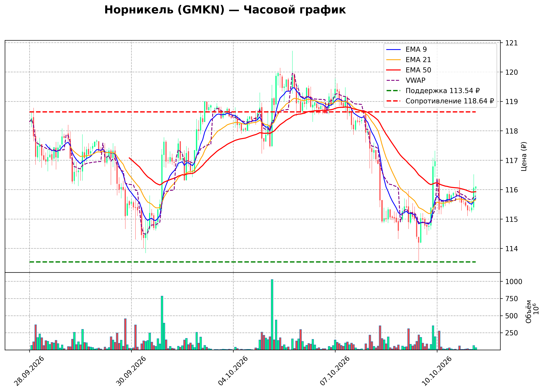Screen dimensions: 545x392
Task: Click the 250 volume axis tick
Action: 512,333
